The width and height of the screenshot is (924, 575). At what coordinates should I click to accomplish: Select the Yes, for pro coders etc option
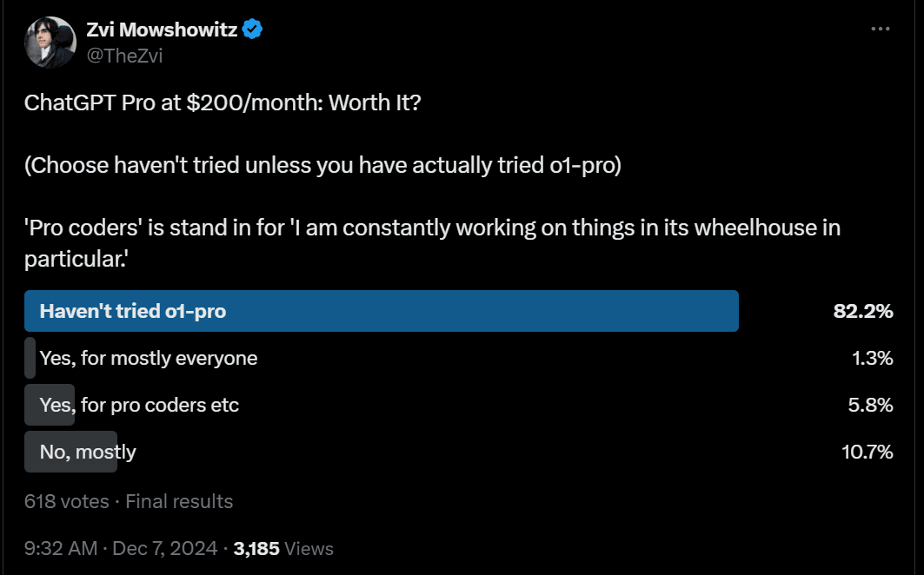click(139, 406)
